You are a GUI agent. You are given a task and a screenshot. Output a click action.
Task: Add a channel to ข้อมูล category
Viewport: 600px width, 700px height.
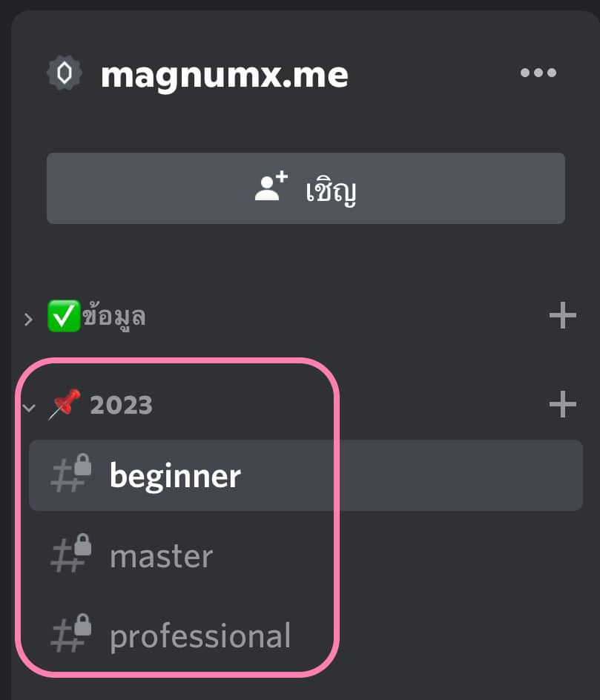click(x=562, y=315)
